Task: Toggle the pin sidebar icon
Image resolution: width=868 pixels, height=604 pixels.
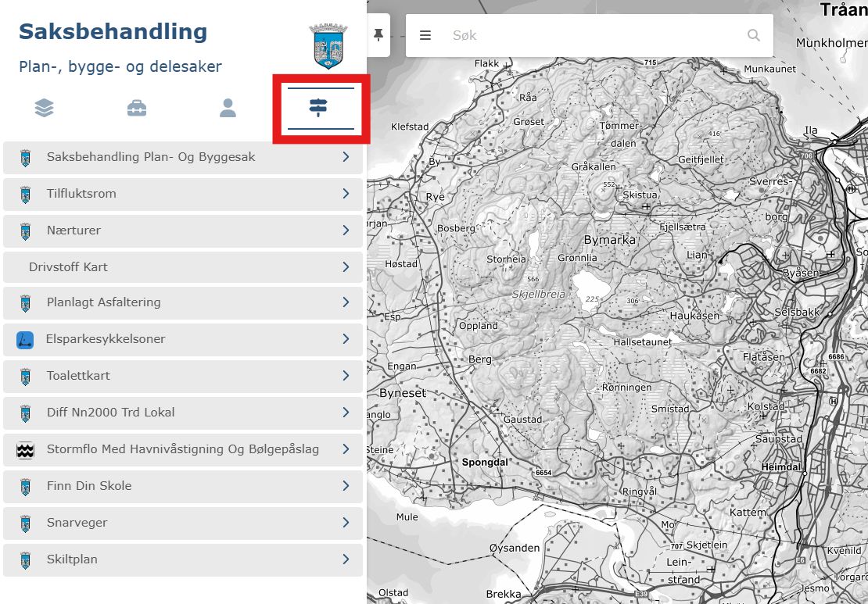Action: pyautogui.click(x=378, y=35)
